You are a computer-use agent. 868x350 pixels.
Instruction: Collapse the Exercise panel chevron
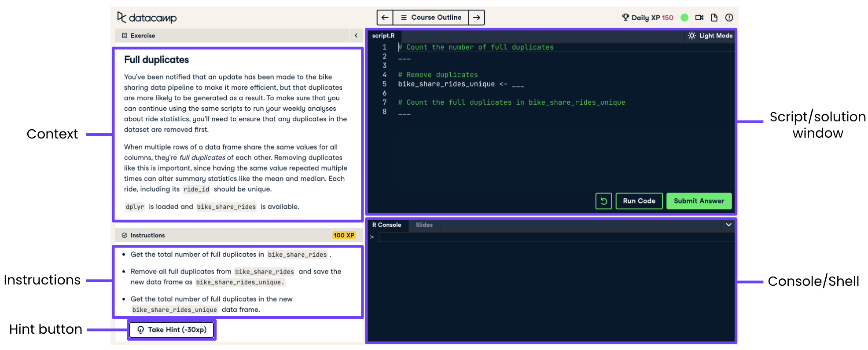(x=356, y=36)
